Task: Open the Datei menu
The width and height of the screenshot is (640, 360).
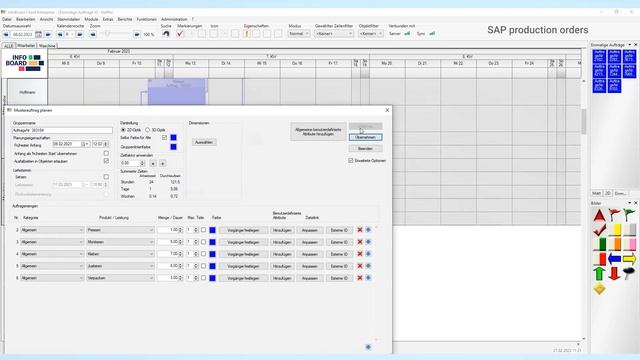Action: pyautogui.click(x=7, y=19)
